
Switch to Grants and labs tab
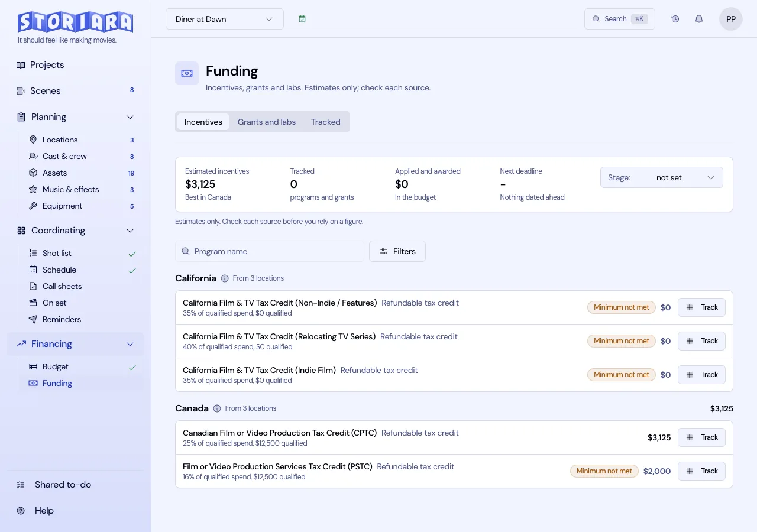click(x=267, y=122)
